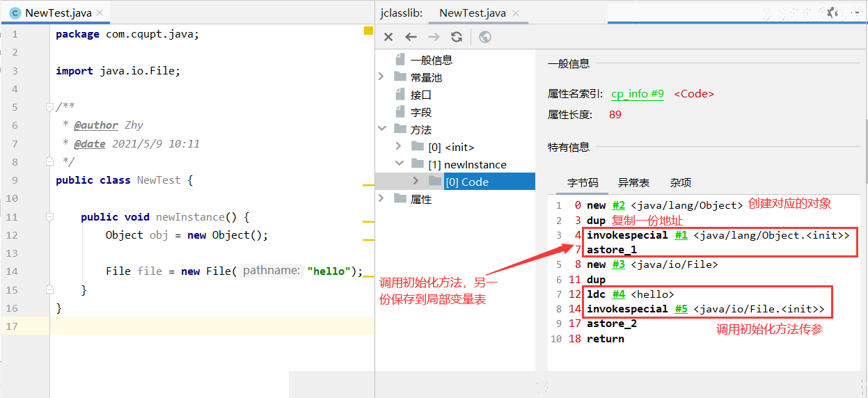Expand the 属性 tree node arrow

click(381, 198)
